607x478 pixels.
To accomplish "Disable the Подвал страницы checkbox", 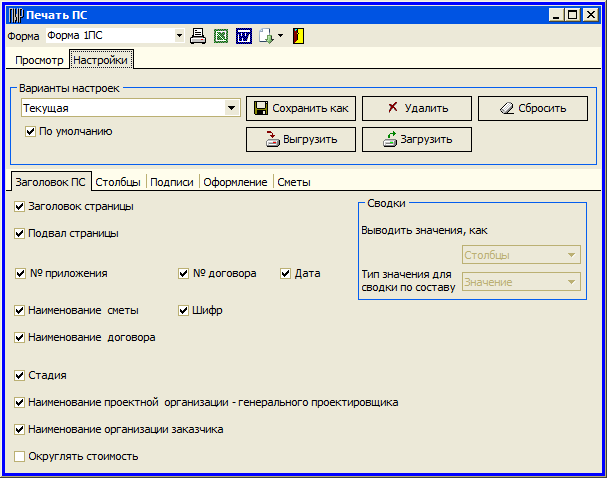I will point(20,234).
